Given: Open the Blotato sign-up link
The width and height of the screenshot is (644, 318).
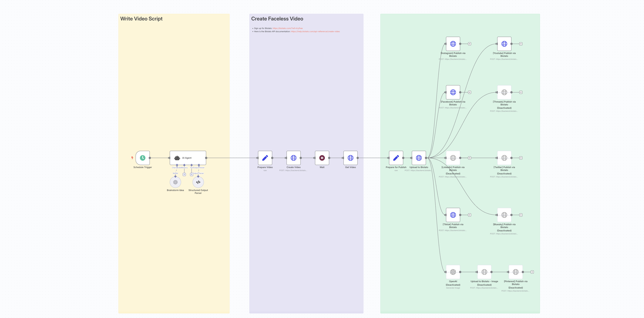Looking at the screenshot, I should pyautogui.click(x=288, y=28).
